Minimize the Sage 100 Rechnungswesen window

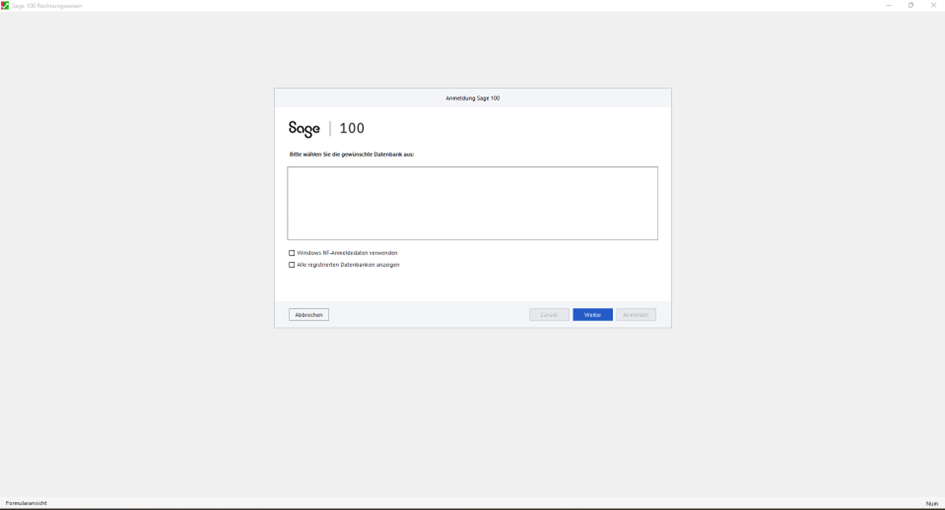(888, 5)
